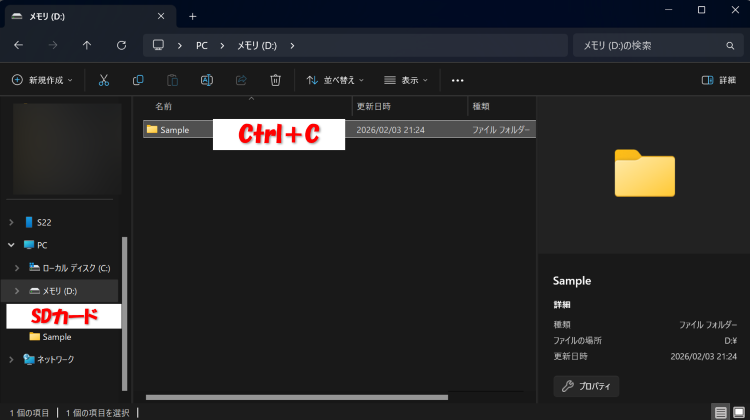
Task: Click メモリ (D:) in the address breadcrumb
Action: click(x=257, y=45)
